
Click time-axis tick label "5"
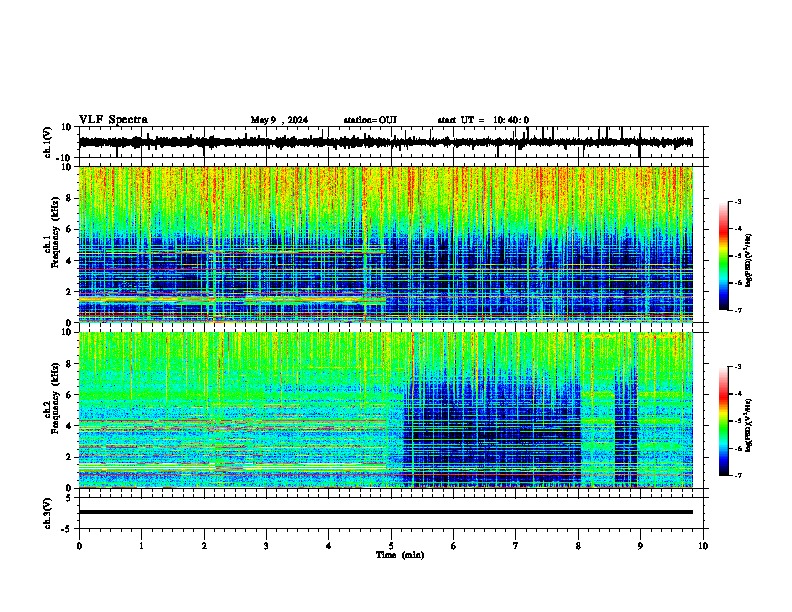(x=391, y=546)
